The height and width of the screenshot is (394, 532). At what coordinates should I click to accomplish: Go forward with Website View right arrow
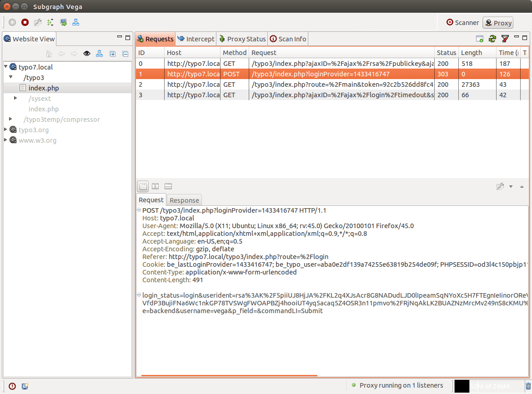click(x=74, y=54)
